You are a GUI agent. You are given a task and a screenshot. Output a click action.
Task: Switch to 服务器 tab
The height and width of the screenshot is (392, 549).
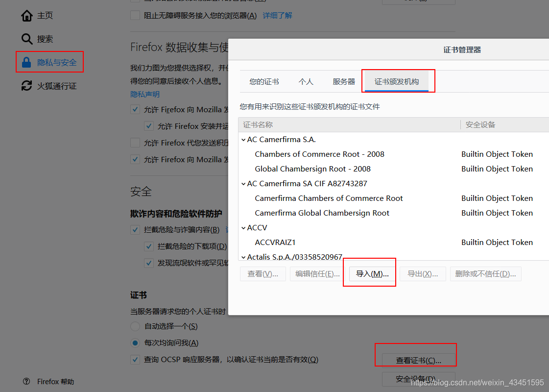coord(344,82)
